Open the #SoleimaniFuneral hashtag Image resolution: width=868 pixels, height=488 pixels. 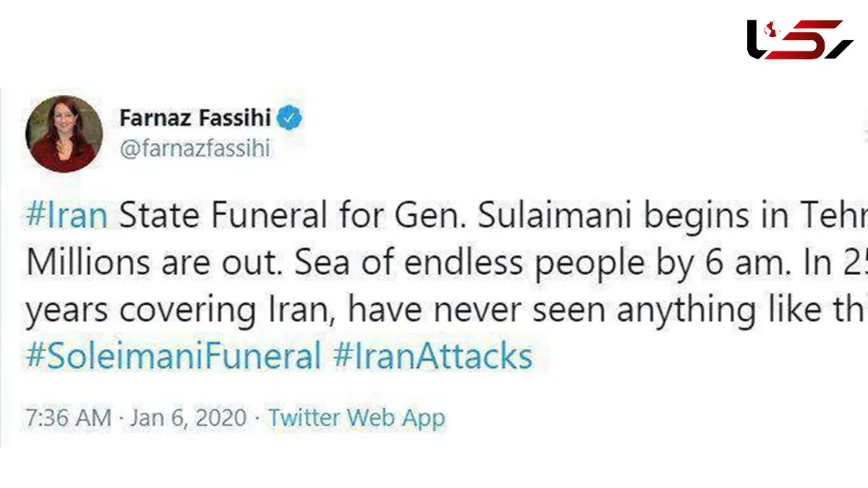(x=174, y=356)
